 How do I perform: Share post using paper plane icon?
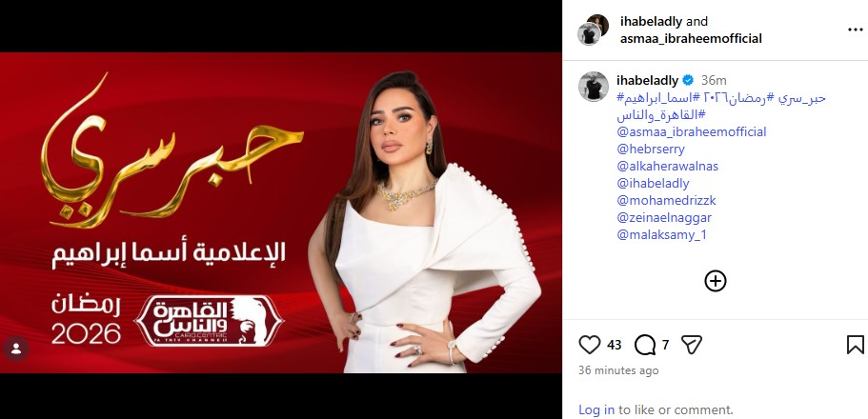point(692,345)
